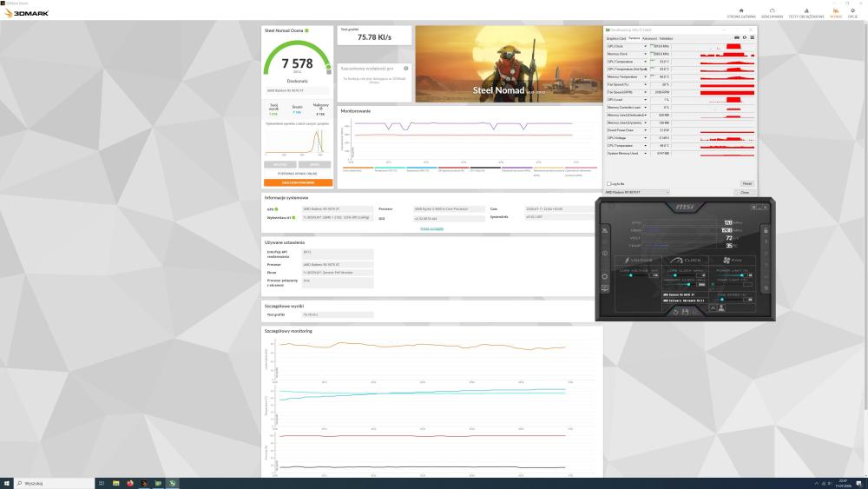The image size is (868, 489).
Task: Open the AMD Radeon GPU selector combo box
Action: (x=637, y=192)
